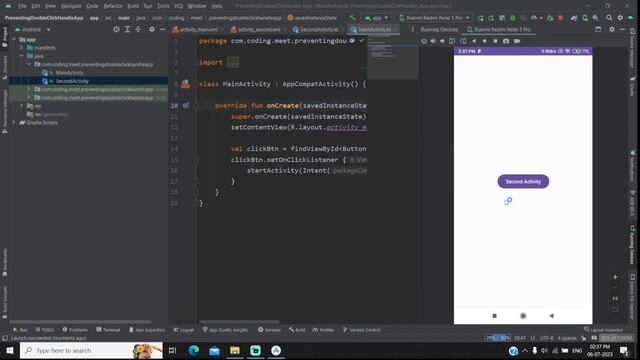Screen dimensions: 640x360
Task: Open File Explorer from the taskbar
Action: (235, 350)
